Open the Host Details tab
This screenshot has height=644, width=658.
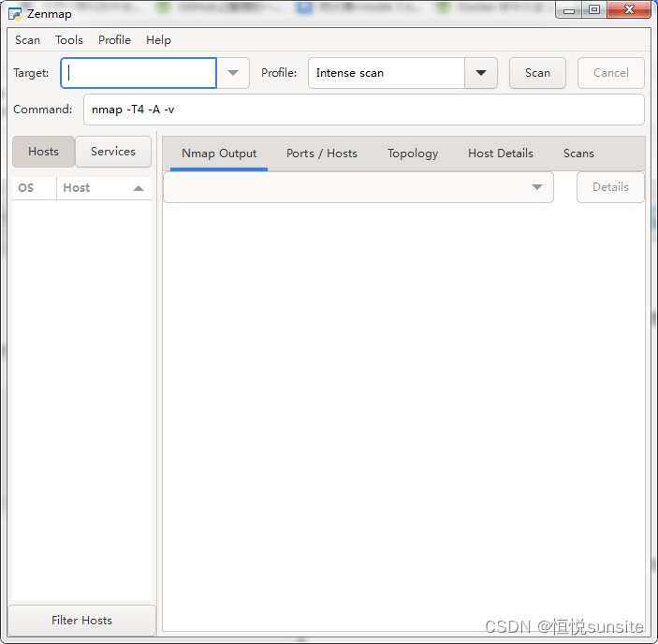tap(501, 154)
